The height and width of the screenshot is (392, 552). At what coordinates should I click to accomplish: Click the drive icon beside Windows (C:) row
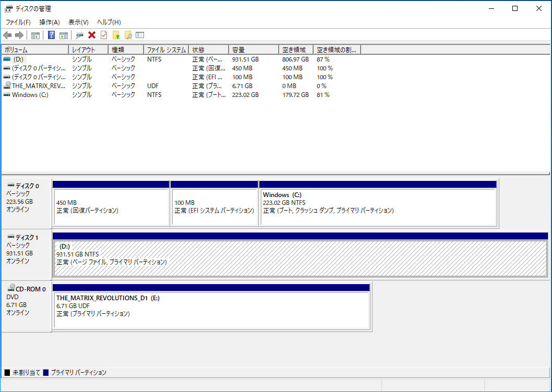[7, 95]
